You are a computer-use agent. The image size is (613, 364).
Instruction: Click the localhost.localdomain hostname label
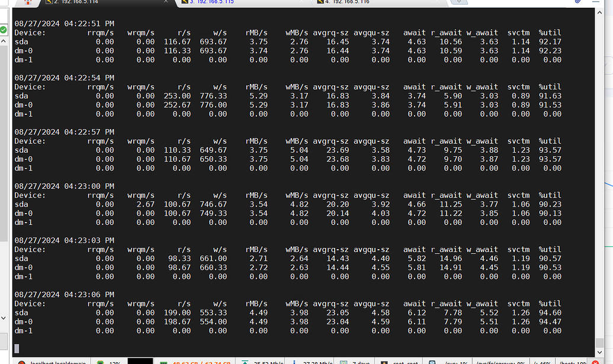(56, 362)
